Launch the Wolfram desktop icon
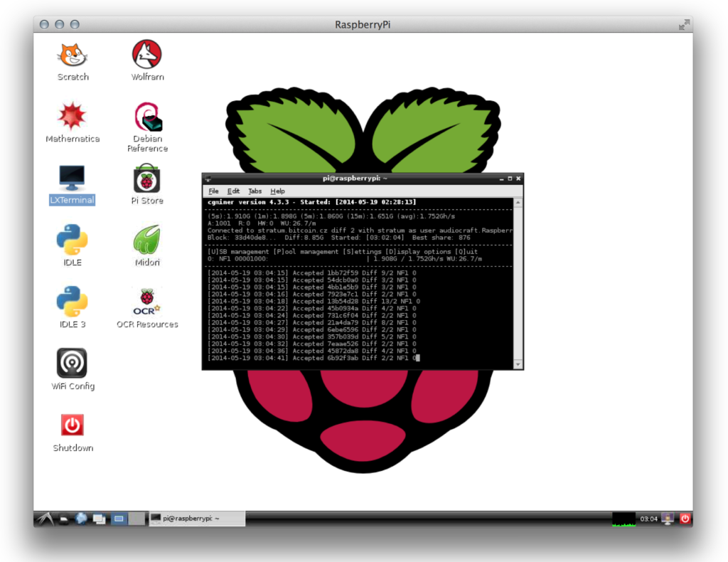 click(x=147, y=61)
